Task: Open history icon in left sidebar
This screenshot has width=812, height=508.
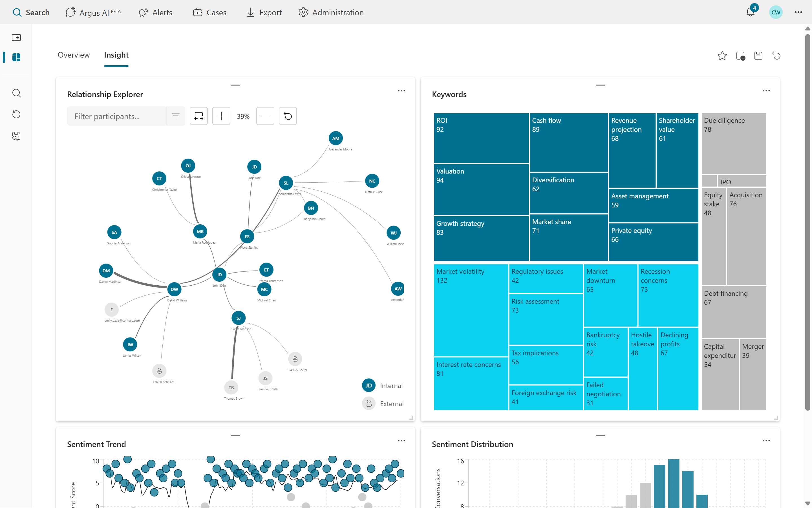Action: tap(16, 114)
